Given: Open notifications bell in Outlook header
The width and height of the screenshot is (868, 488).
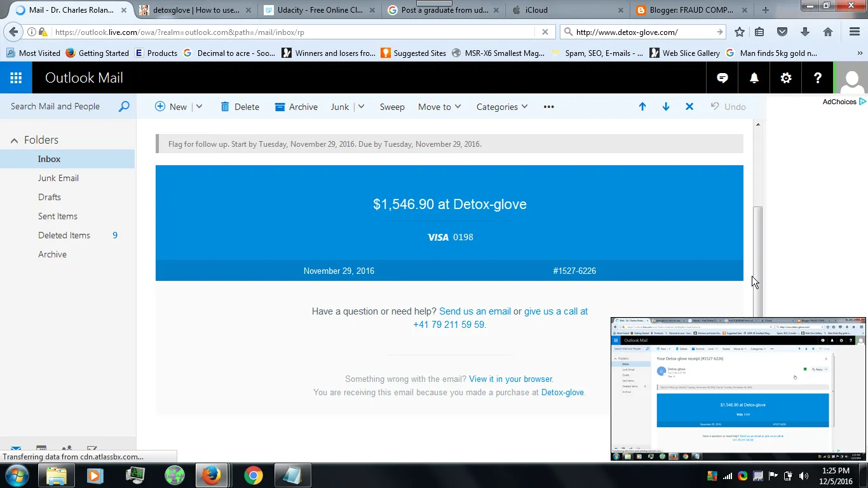Looking at the screenshot, I should (x=754, y=78).
